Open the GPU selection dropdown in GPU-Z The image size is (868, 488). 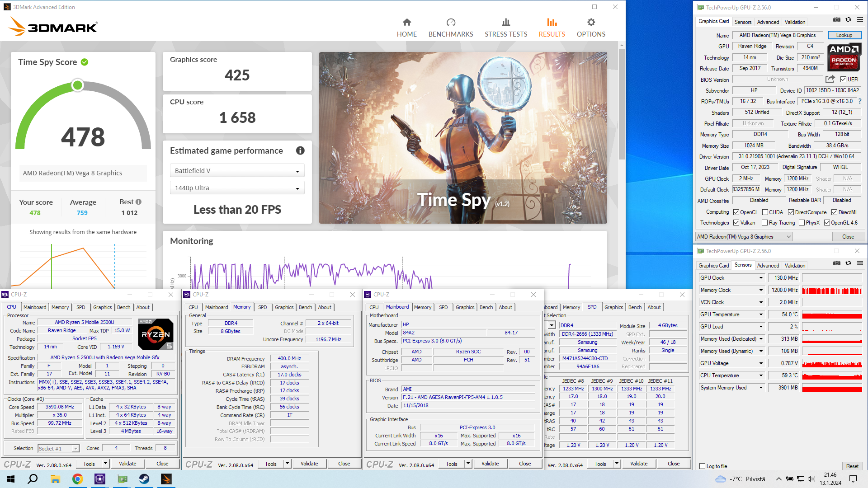click(744, 237)
